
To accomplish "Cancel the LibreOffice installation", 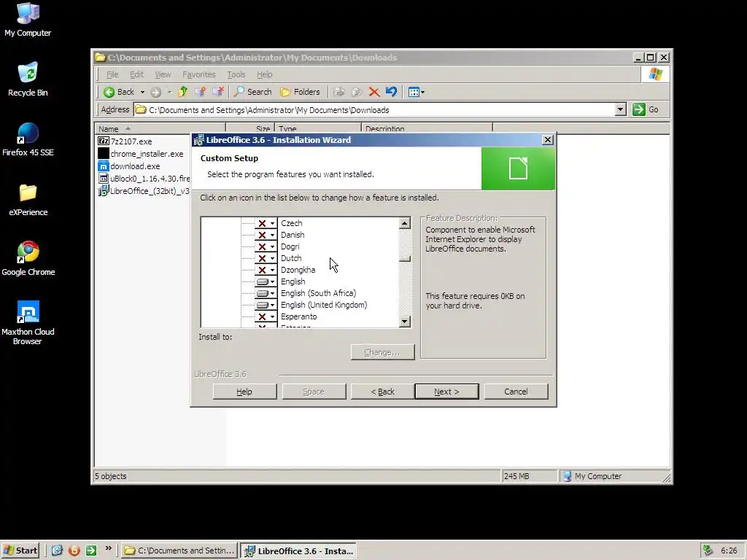I will pos(516,392).
